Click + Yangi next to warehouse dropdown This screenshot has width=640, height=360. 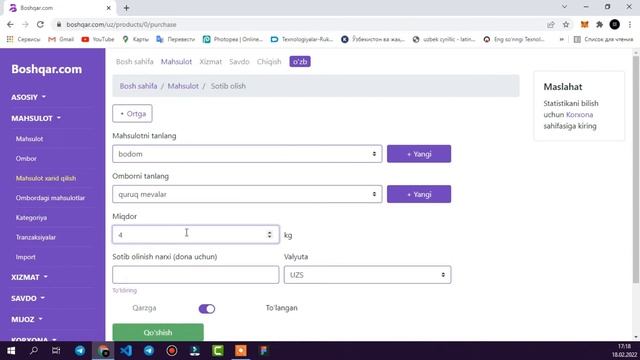(x=419, y=194)
